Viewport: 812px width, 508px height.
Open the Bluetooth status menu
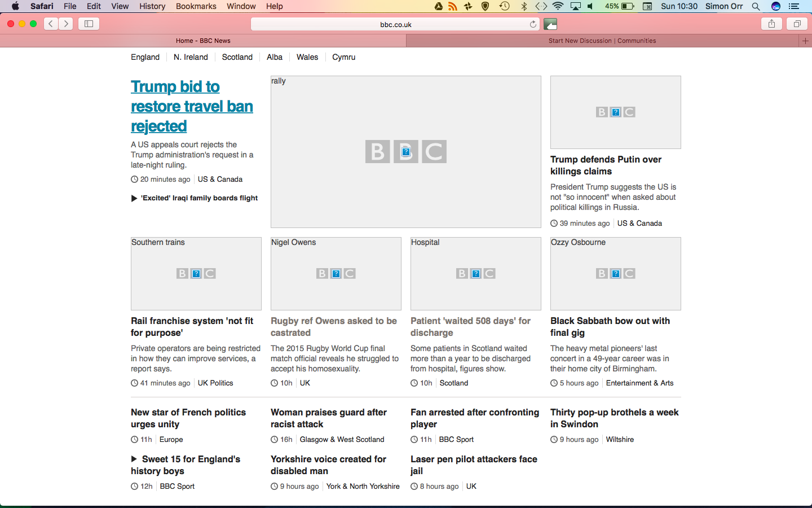click(524, 6)
